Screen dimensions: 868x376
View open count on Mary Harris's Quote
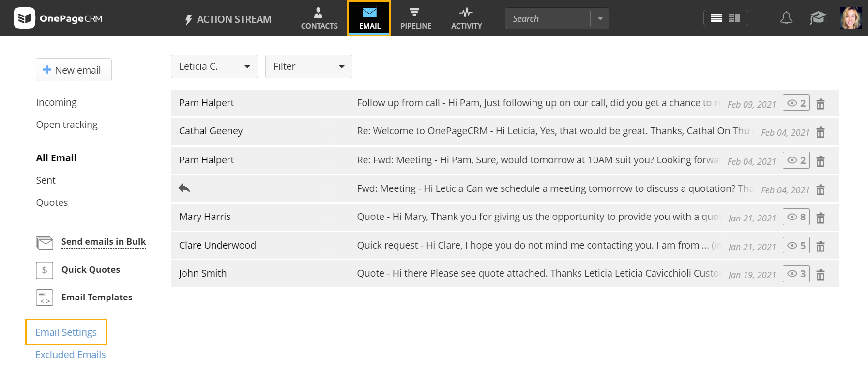796,217
